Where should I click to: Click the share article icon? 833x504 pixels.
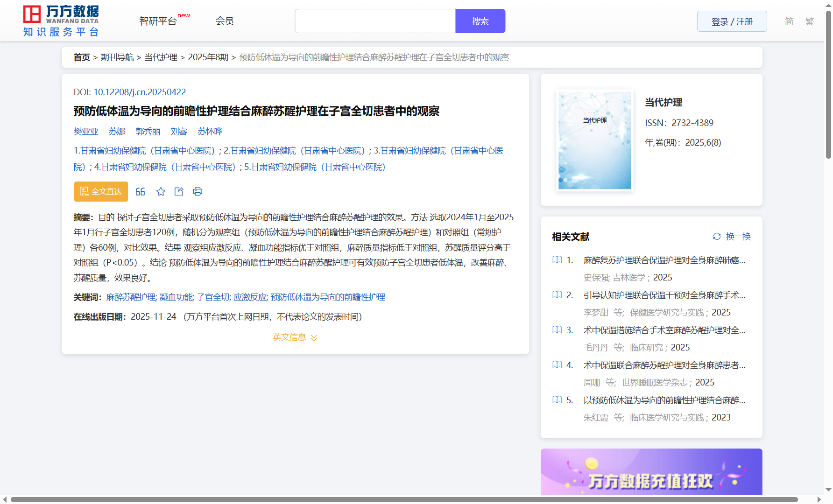click(179, 192)
